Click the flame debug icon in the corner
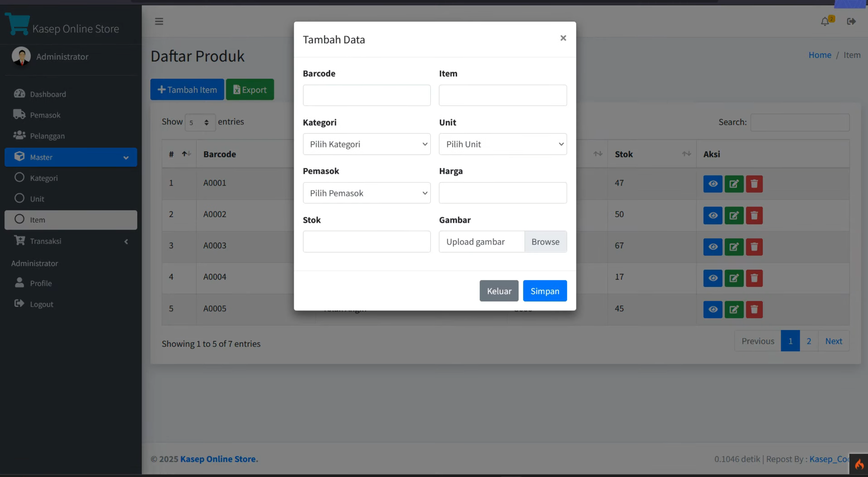 coord(859,464)
